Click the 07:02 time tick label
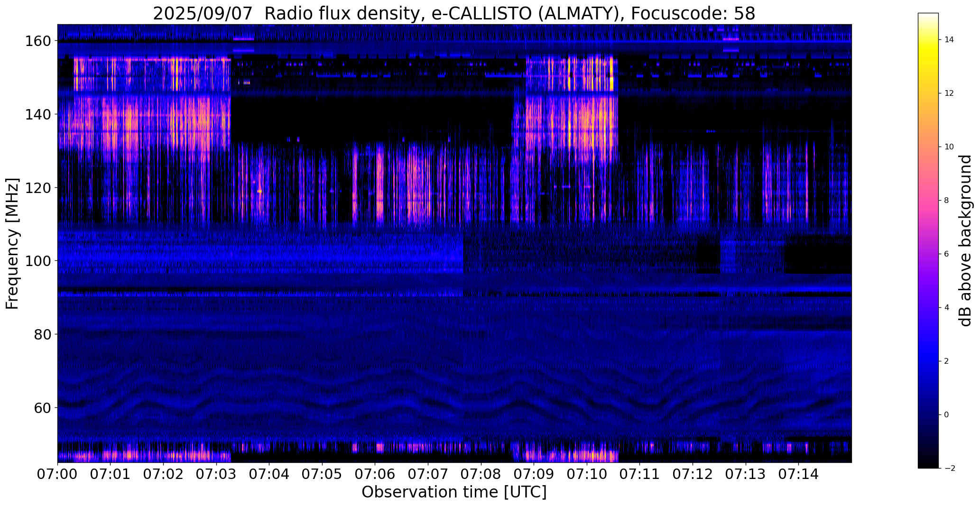 point(163,474)
